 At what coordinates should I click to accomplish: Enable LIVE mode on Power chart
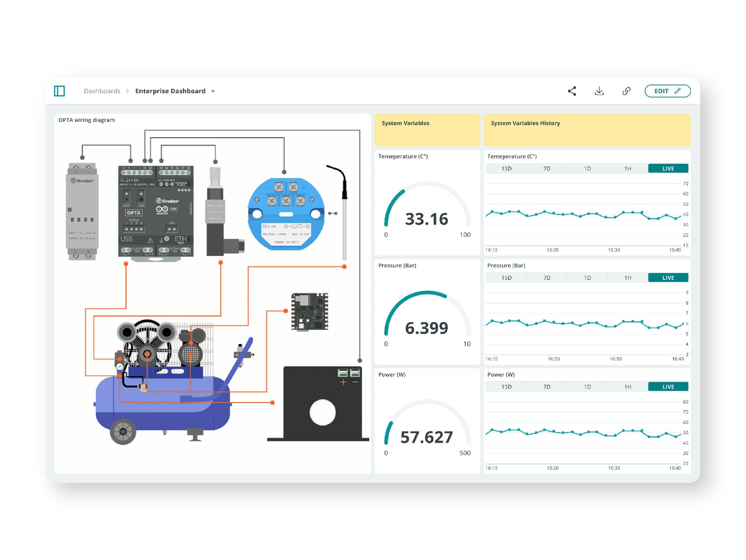coord(668,386)
